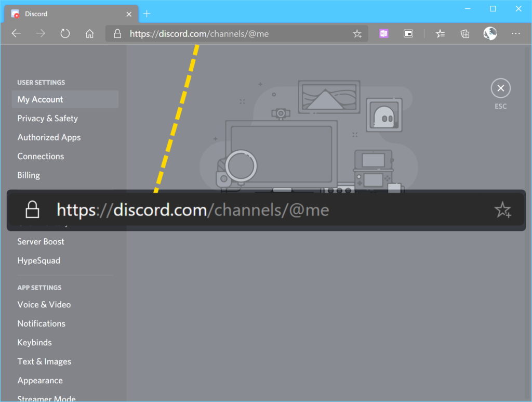Select Appearance in app settings
Viewport: 532px width, 402px height.
click(40, 381)
